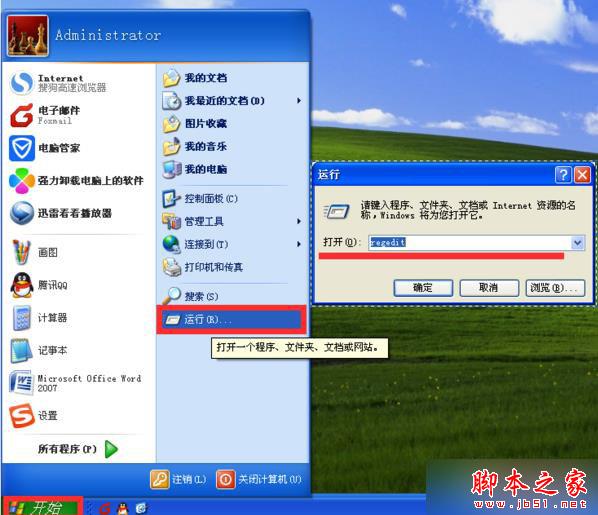Select 所有程序(P) menu entry
The height and width of the screenshot is (515, 598).
point(77,449)
